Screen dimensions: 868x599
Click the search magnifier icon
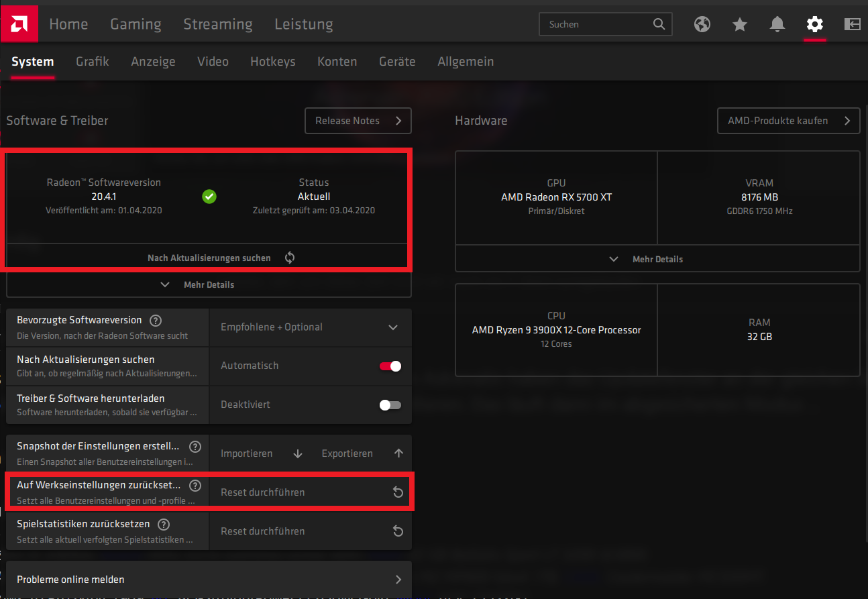pyautogui.click(x=659, y=24)
